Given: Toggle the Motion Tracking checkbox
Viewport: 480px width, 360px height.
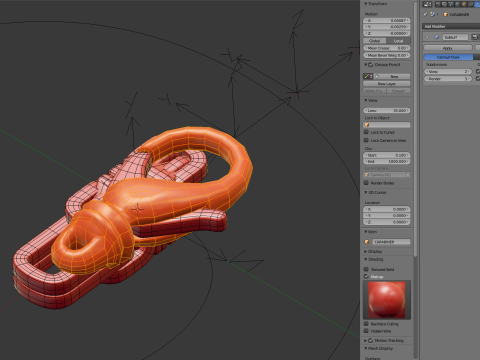Looking at the screenshot, I should coord(370,340).
